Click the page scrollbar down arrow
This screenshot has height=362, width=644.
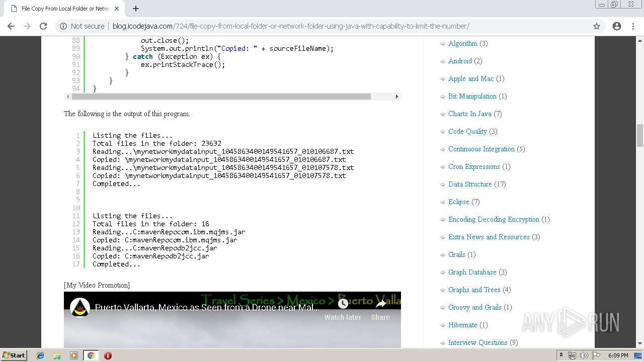[x=640, y=343]
